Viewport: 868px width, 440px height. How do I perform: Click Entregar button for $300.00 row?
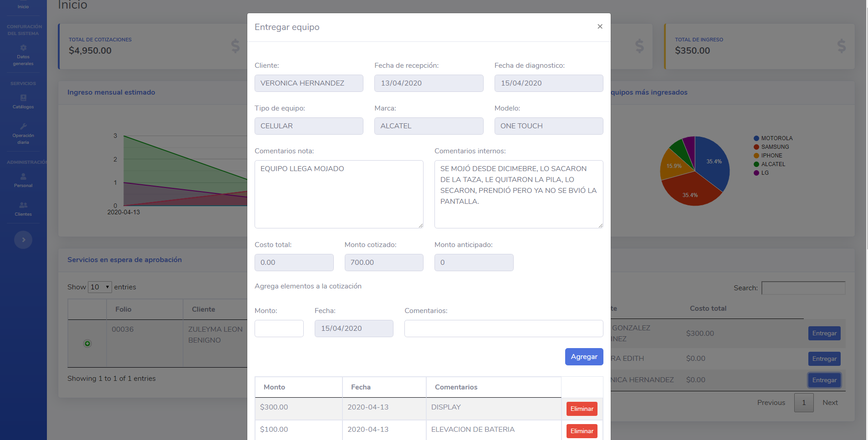pos(824,334)
